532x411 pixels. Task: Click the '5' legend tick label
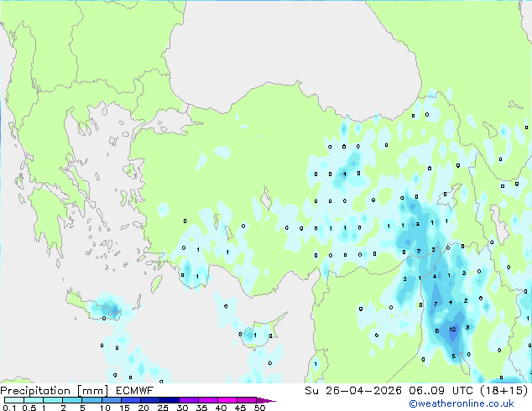click(82, 408)
